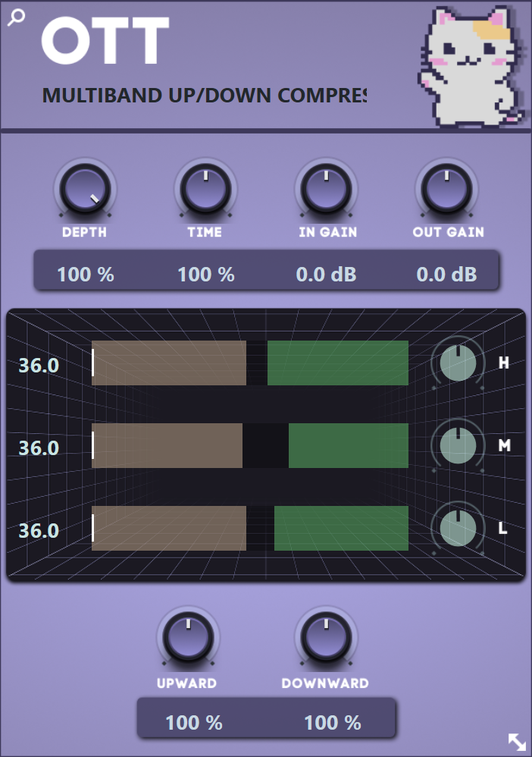Click the pixel cat mascot
The height and width of the screenshot is (757, 532).
[x=471, y=67]
